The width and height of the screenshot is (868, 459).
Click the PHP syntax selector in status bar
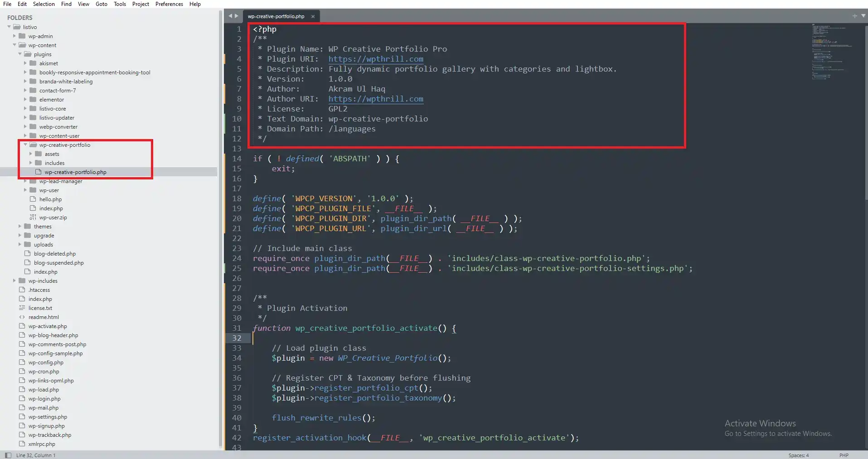[844, 455]
